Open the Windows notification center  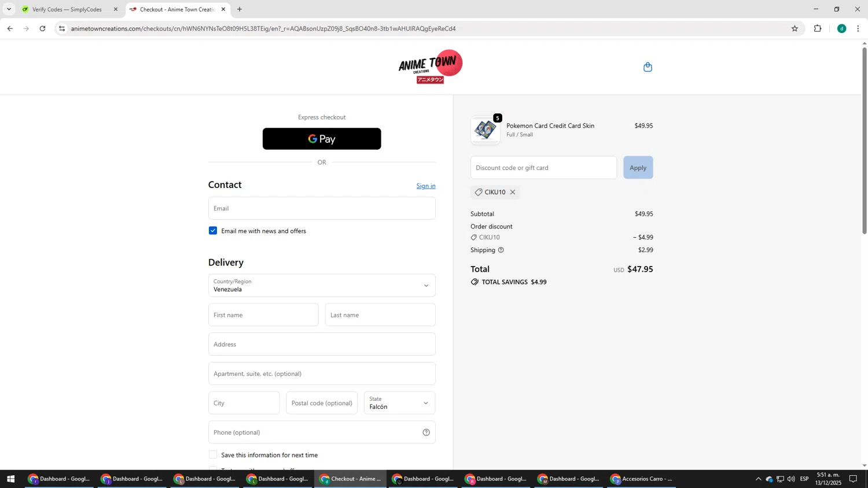(x=853, y=479)
